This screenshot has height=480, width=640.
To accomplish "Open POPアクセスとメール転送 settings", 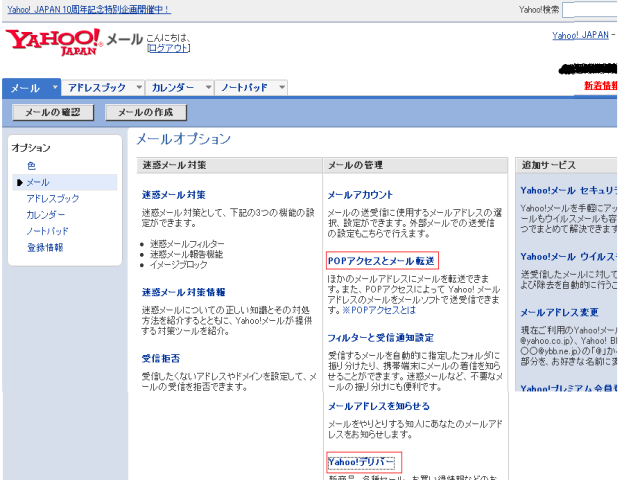I will (381, 261).
